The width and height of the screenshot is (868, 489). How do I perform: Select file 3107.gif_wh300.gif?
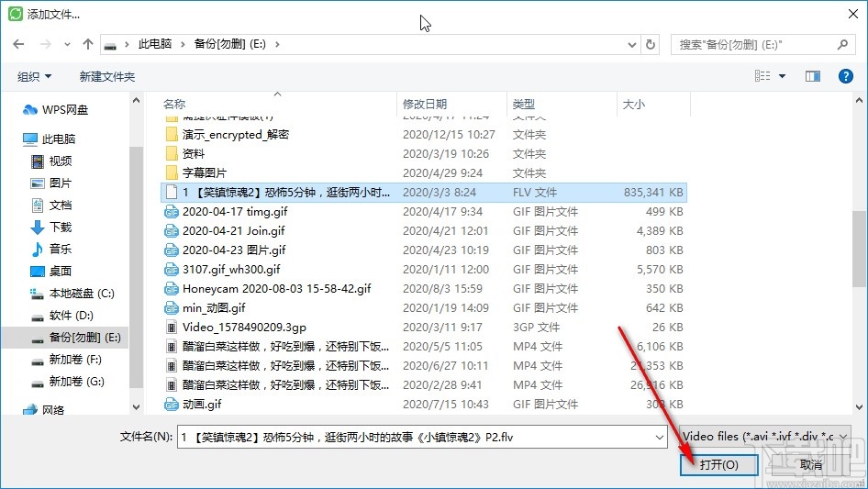click(x=222, y=270)
